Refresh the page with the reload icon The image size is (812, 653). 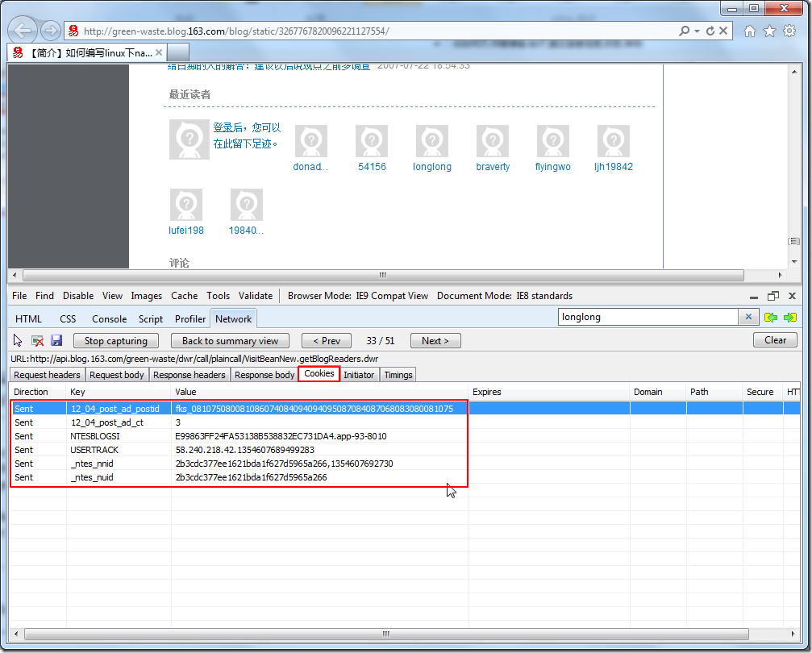710,31
